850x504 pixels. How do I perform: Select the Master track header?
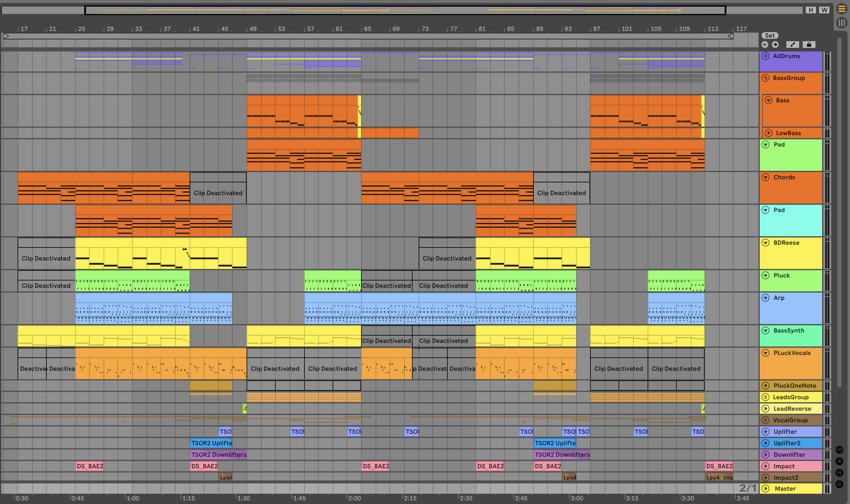point(795,488)
